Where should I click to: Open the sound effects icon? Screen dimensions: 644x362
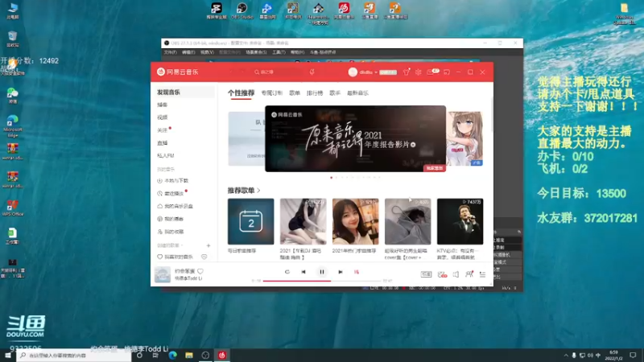pos(442,274)
